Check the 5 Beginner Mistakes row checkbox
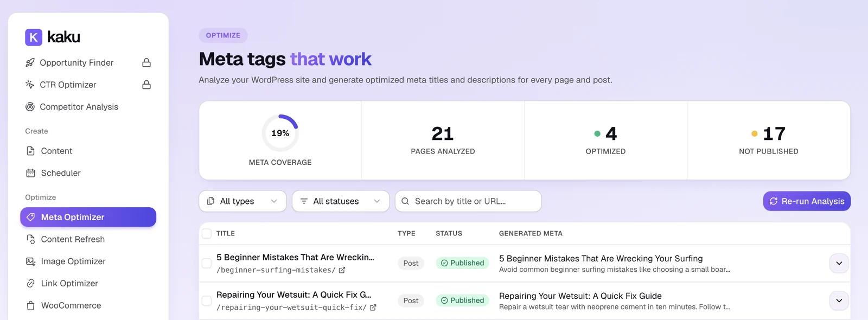 pos(207,263)
